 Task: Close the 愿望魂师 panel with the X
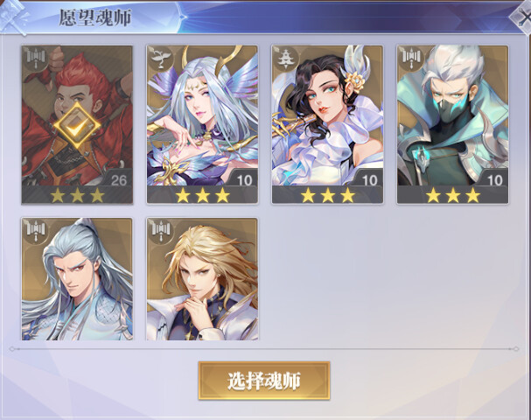521,17
